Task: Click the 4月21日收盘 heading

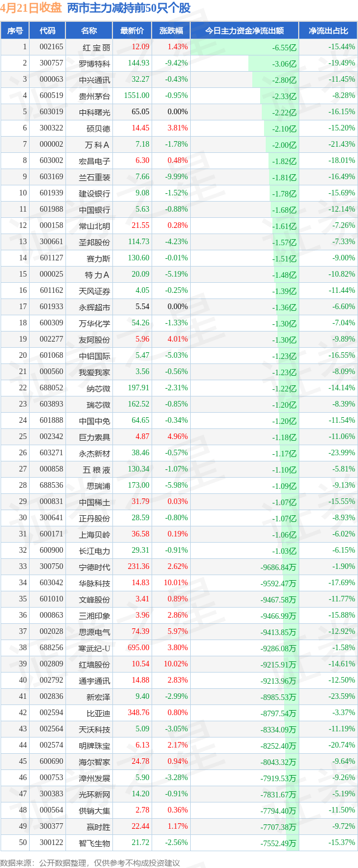Action: (31, 8)
